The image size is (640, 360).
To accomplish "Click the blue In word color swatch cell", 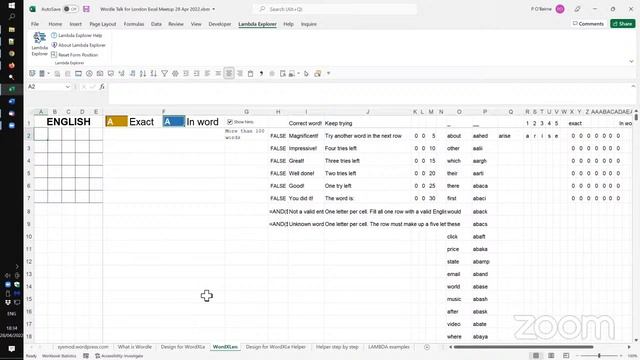I will click(x=173, y=122).
